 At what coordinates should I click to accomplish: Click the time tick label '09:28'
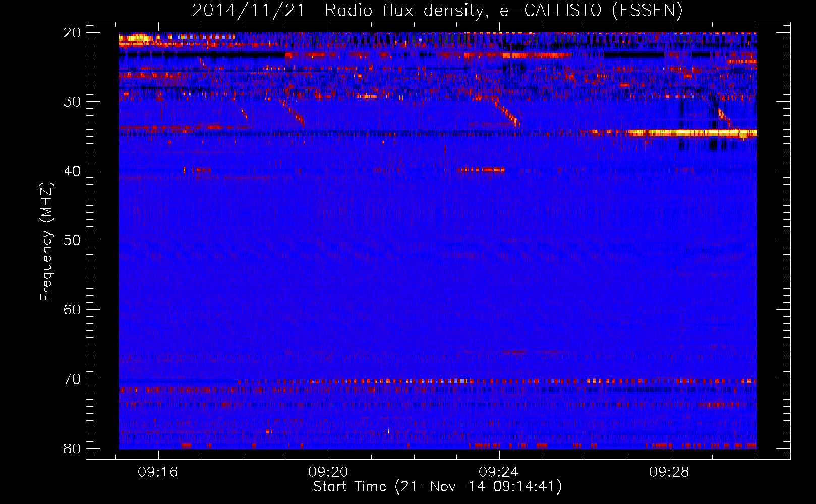[x=669, y=472]
